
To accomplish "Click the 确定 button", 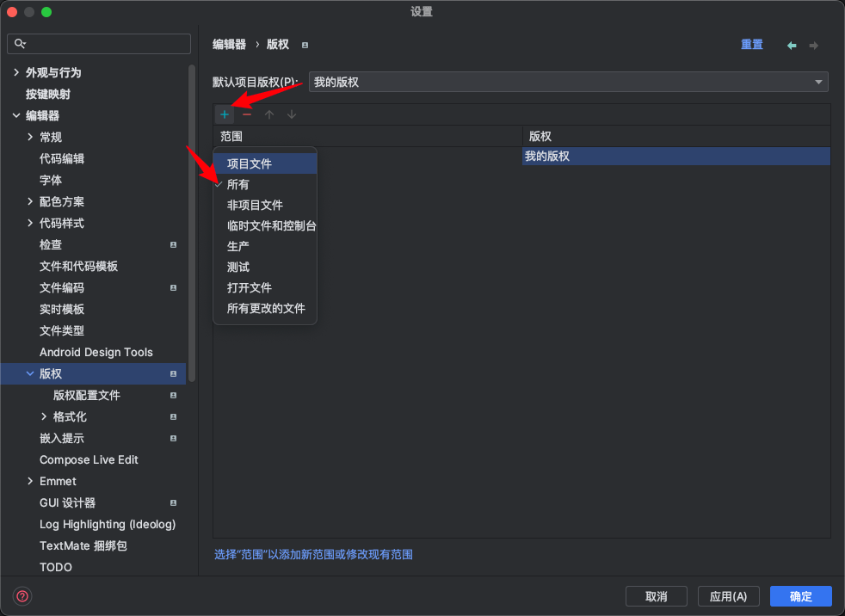I will pos(800,596).
